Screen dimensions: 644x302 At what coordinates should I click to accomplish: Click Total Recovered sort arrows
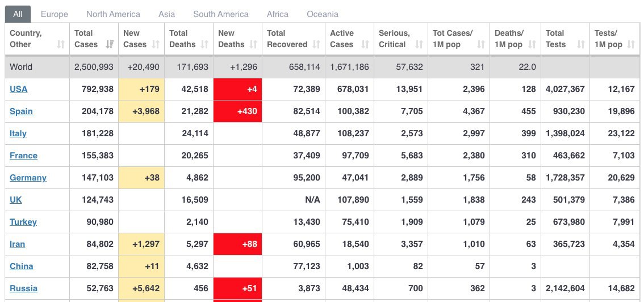click(316, 44)
